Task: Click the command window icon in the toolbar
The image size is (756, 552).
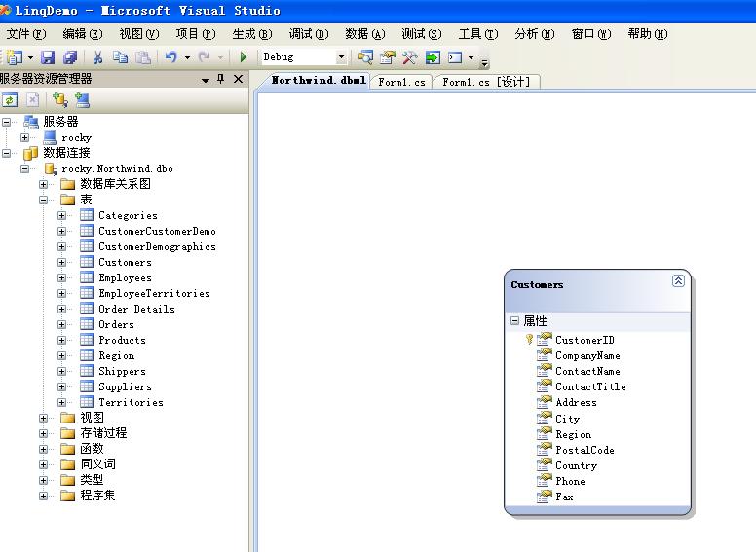Action: (455, 57)
